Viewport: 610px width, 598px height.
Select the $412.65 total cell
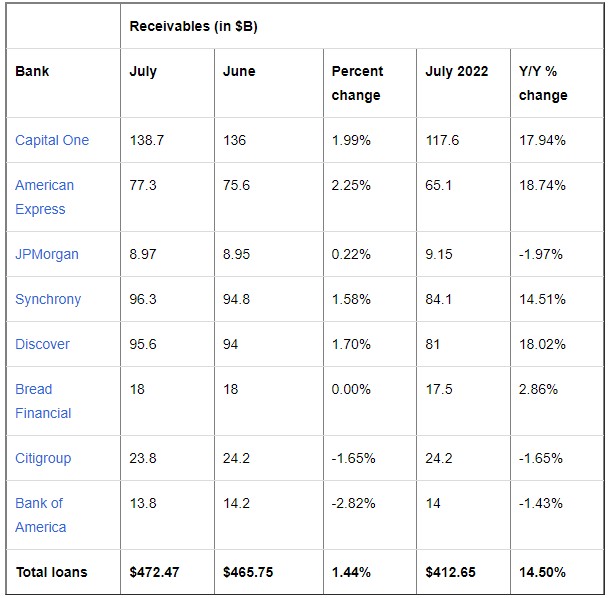(x=449, y=572)
